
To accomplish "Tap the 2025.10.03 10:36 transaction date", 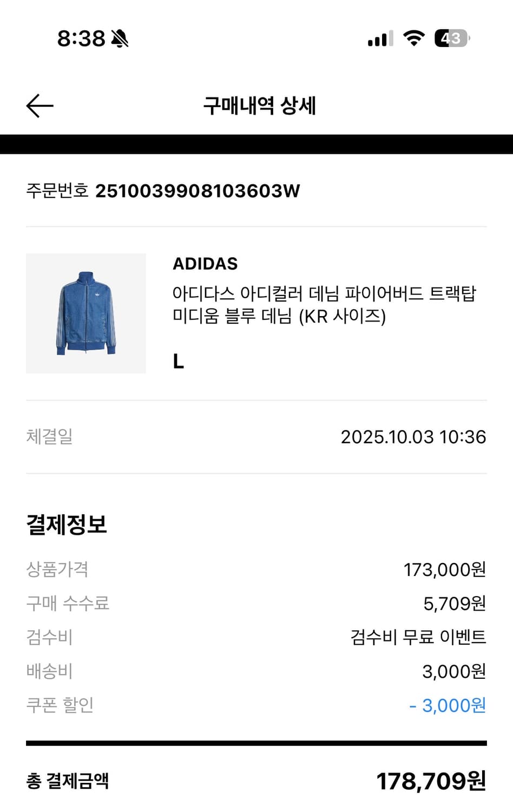I will coord(413,437).
